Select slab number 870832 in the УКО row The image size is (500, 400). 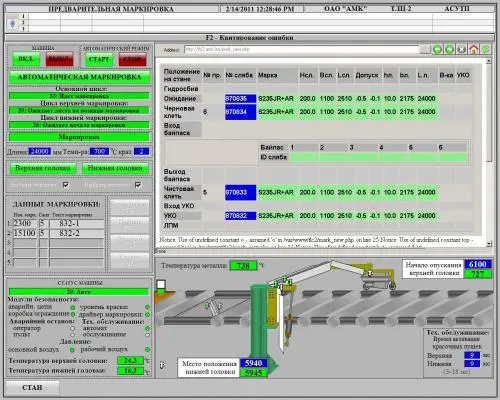[x=240, y=216]
